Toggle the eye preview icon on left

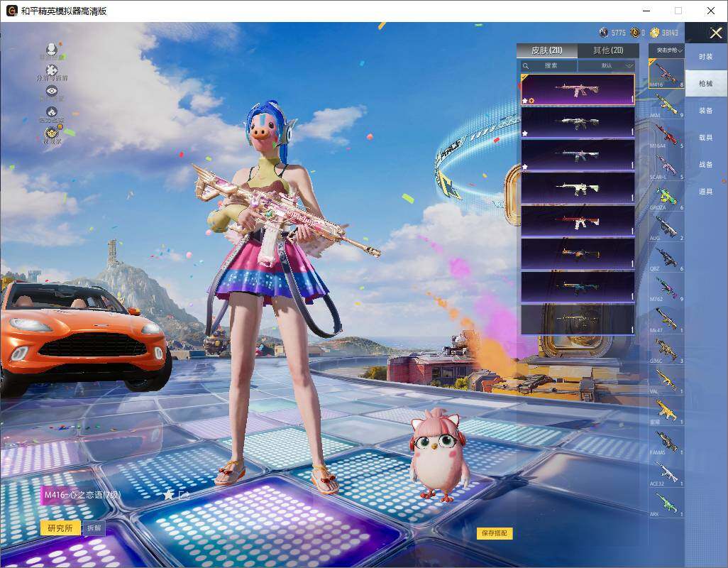(52, 91)
